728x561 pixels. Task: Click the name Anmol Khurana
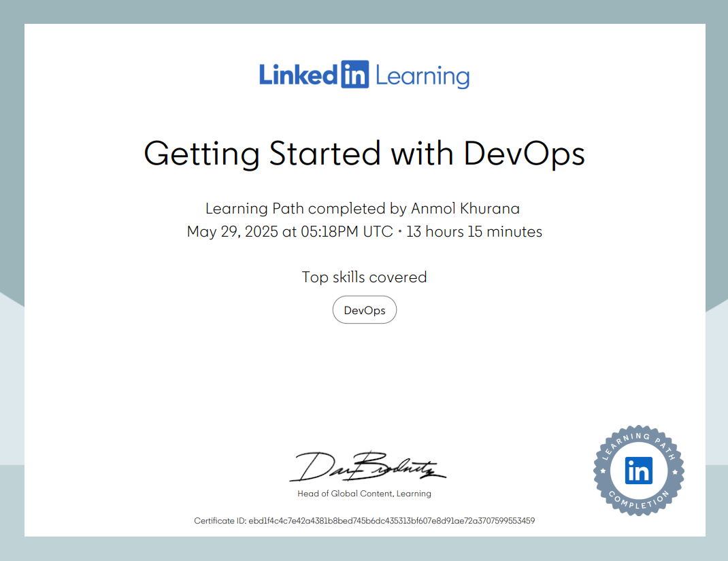tap(465, 208)
